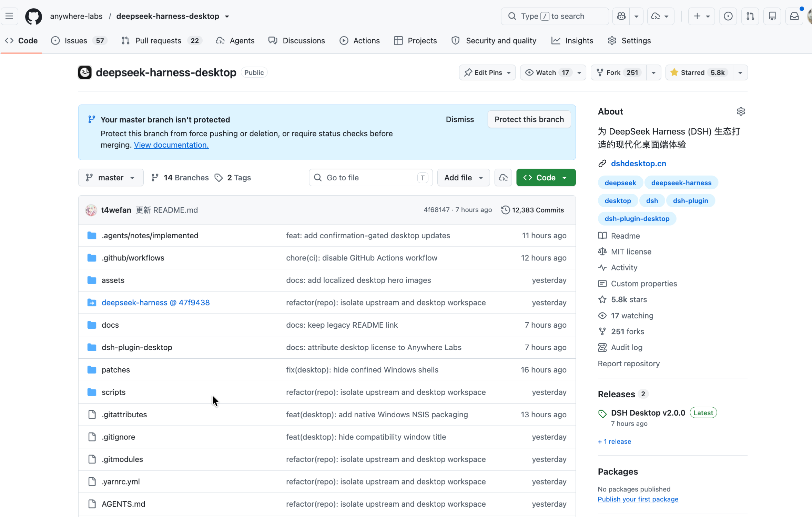Open the Copilot chat icon
812x517 pixels.
621,16
